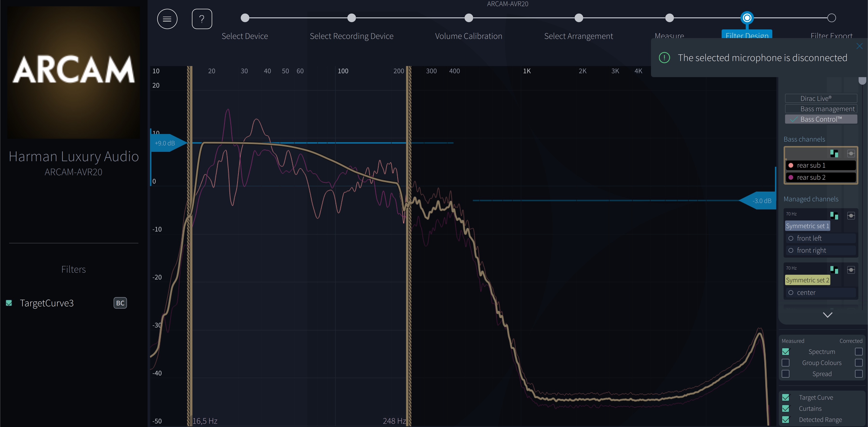Click the microphone disconnected alert icon

664,58
